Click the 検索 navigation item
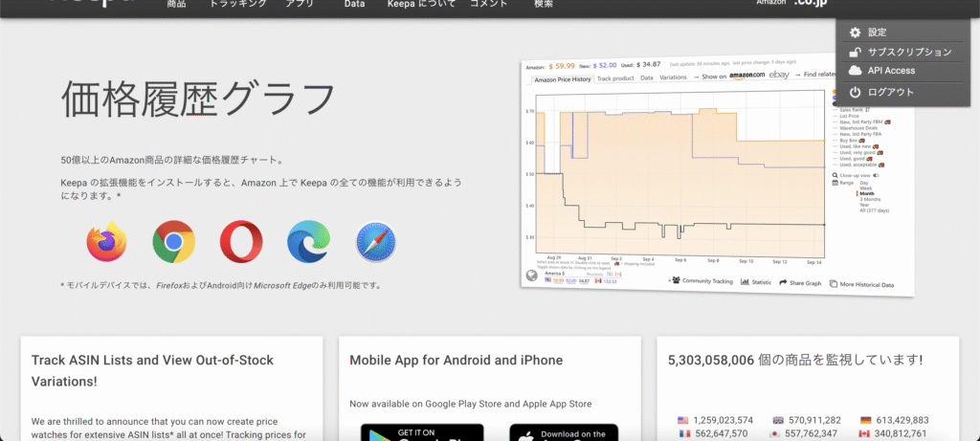The width and height of the screenshot is (980, 441). coord(544,4)
